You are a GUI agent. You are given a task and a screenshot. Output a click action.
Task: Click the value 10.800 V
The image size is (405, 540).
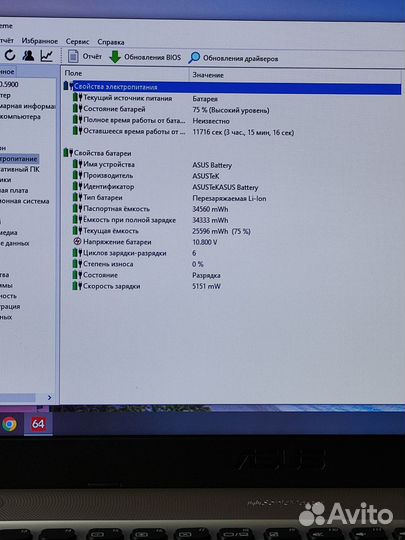205,242
